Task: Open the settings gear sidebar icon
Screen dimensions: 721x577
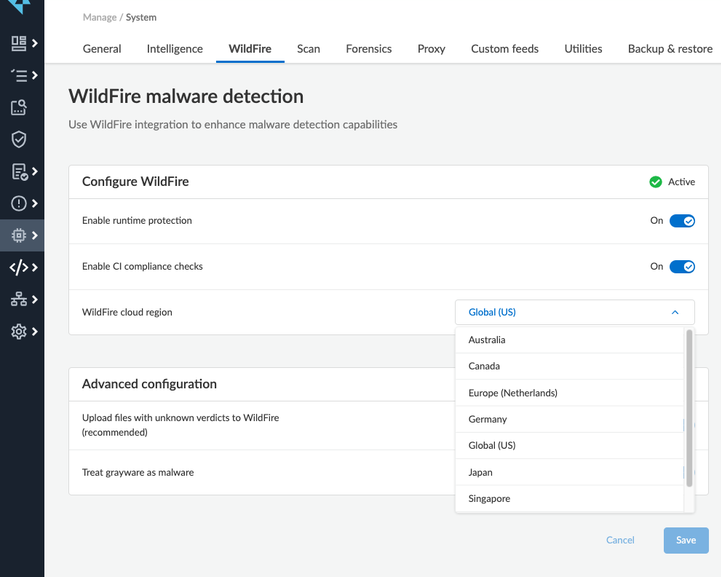Action: tap(19, 331)
